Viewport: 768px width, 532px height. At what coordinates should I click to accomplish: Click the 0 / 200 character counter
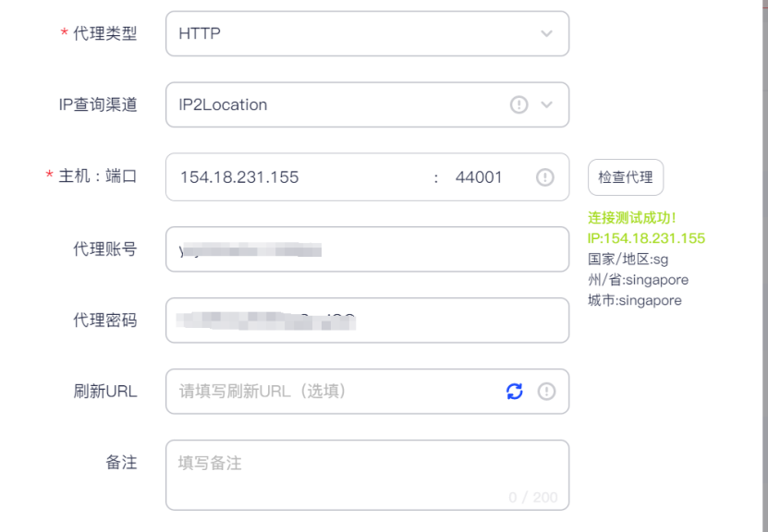pos(533,498)
